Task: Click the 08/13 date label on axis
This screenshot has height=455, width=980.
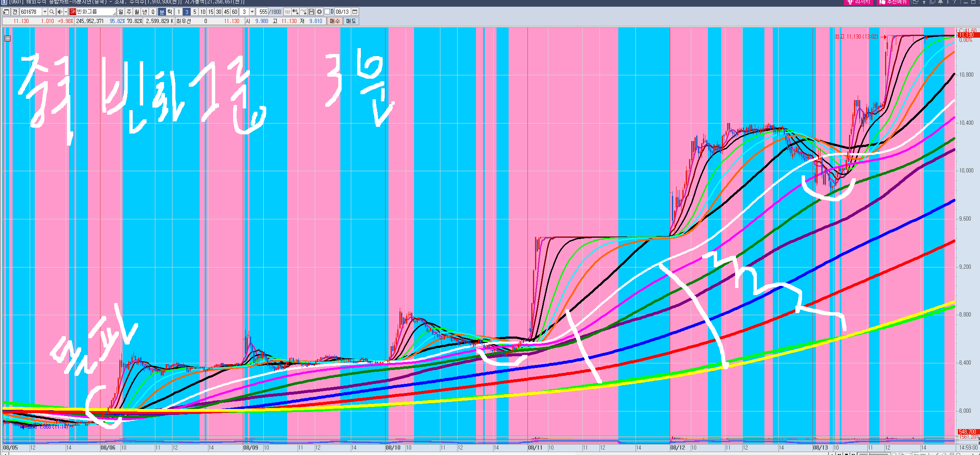Action: [820, 447]
